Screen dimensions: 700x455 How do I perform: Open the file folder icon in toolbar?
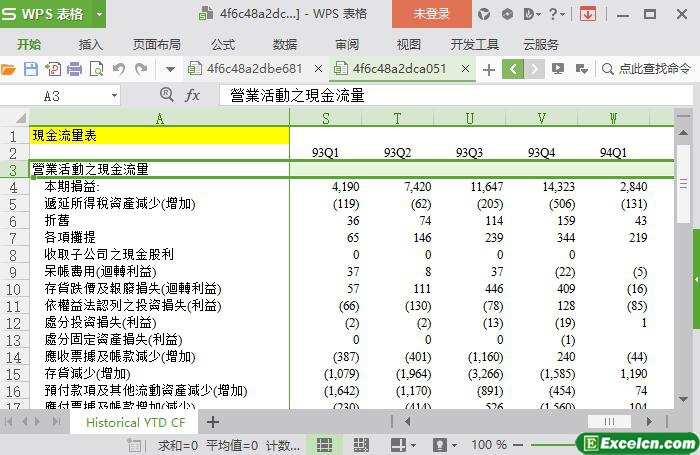8,69
